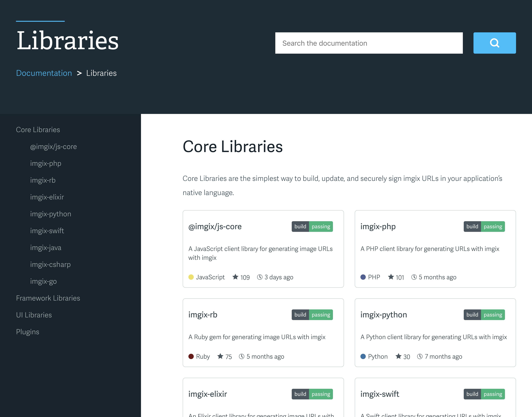Select Framework Libraries in the sidebar
Screen dimensions: 532x417
coord(48,298)
